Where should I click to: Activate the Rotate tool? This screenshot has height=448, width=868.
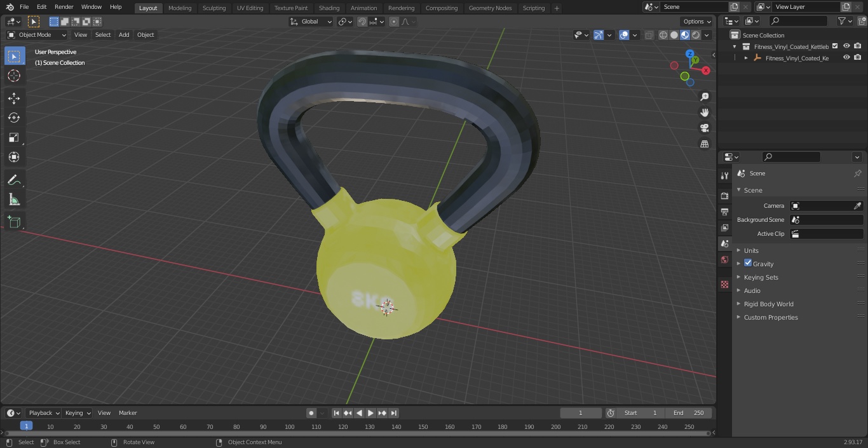[14, 118]
